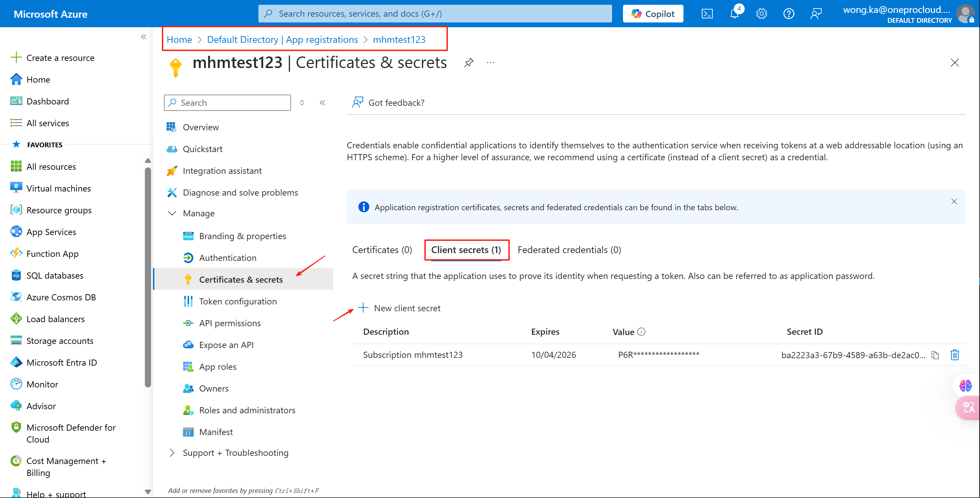Image resolution: width=980 pixels, height=498 pixels.
Task: Switch to the Certificates (0) tab
Action: (x=382, y=250)
